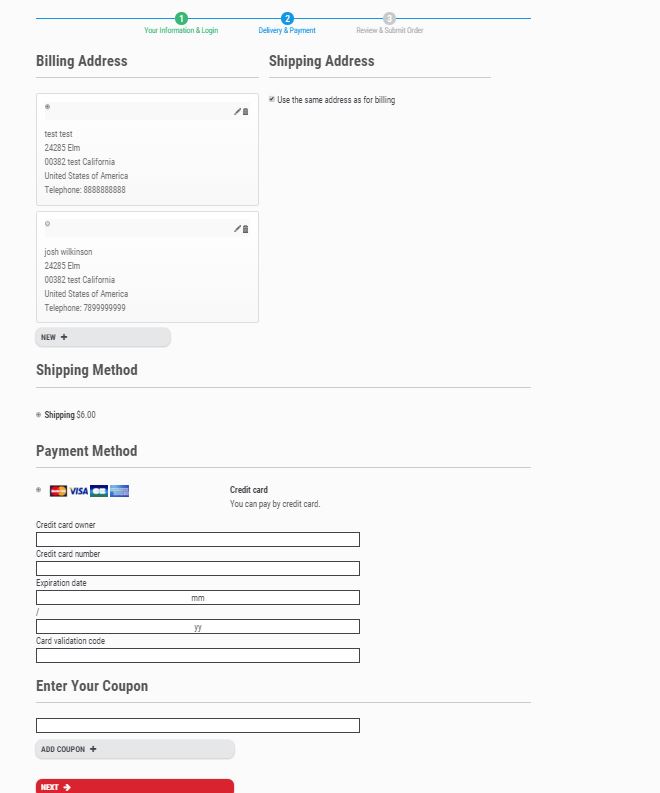The height and width of the screenshot is (793, 660).
Task: Click the MasterCard logo icon
Action: point(58,491)
